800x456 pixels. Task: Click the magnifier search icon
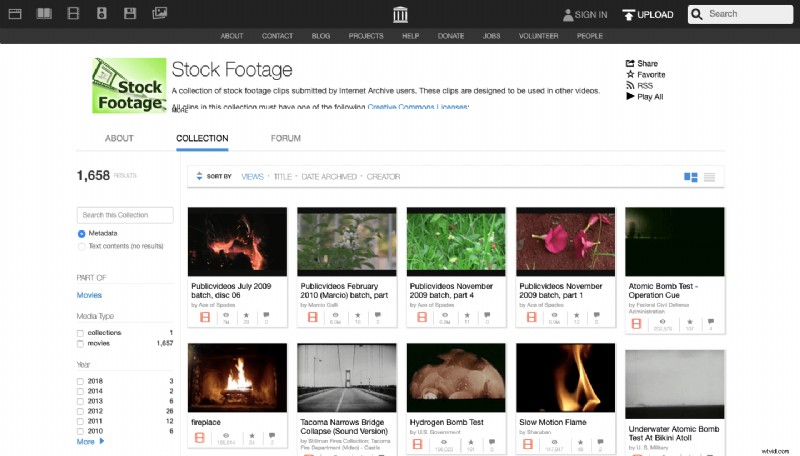(697, 14)
